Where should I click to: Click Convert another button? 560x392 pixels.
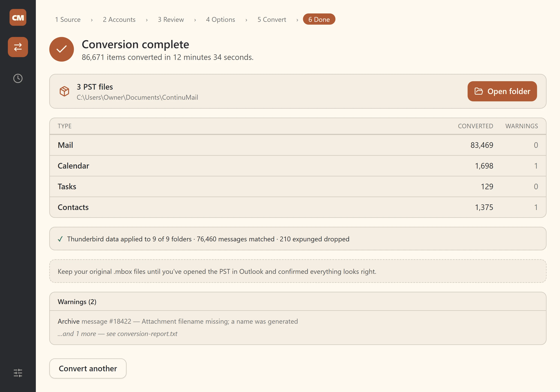pos(88,368)
